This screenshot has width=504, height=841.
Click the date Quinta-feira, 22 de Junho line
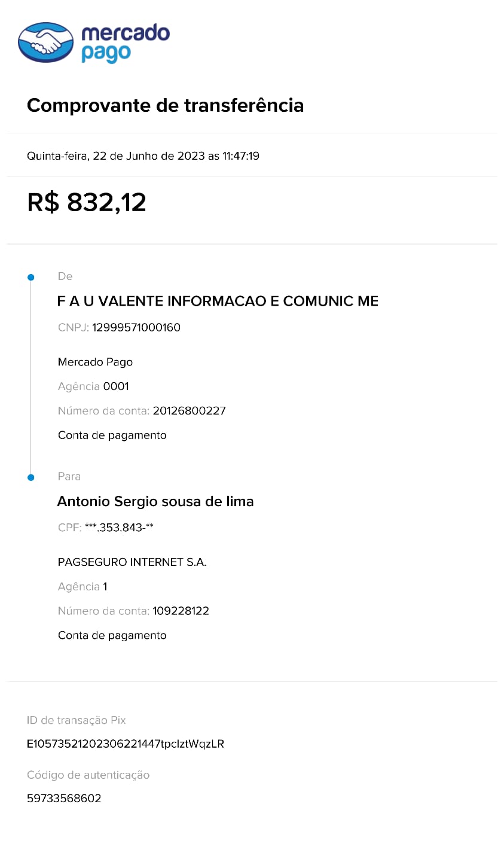point(143,156)
